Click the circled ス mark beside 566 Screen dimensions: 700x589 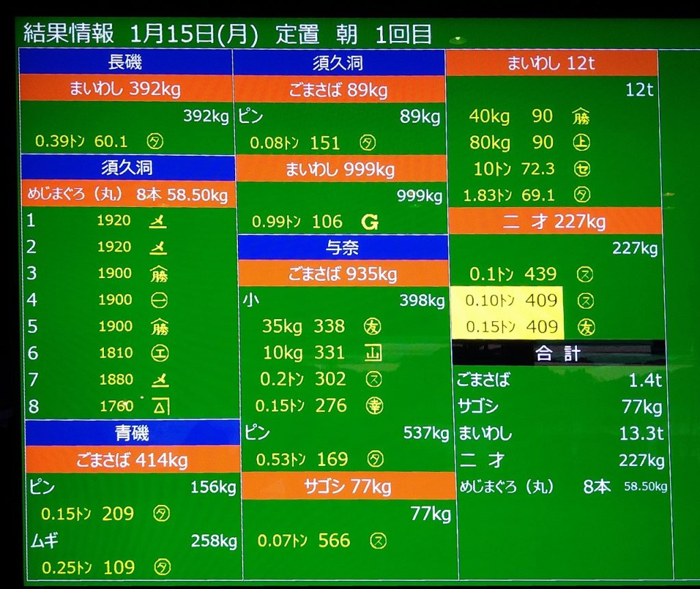click(377, 541)
